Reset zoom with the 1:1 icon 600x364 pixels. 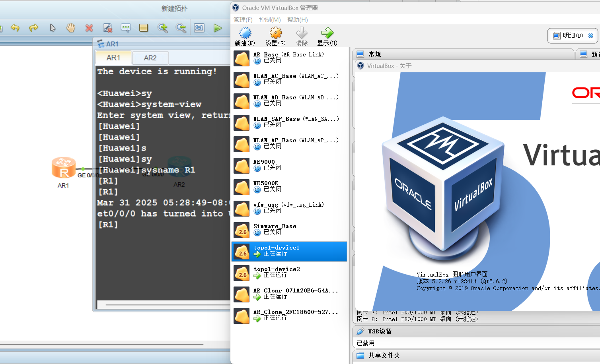pyautogui.click(x=199, y=28)
